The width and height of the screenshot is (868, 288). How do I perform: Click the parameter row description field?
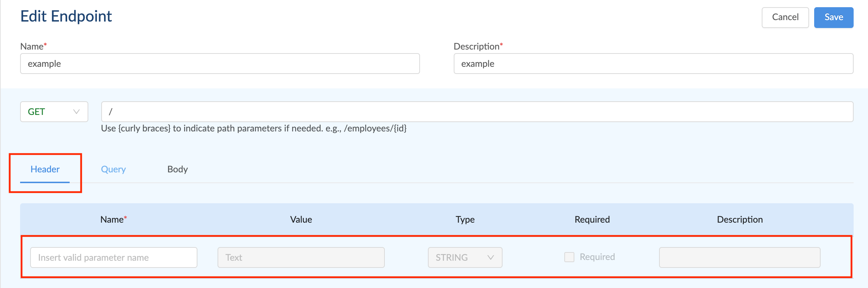tap(739, 257)
